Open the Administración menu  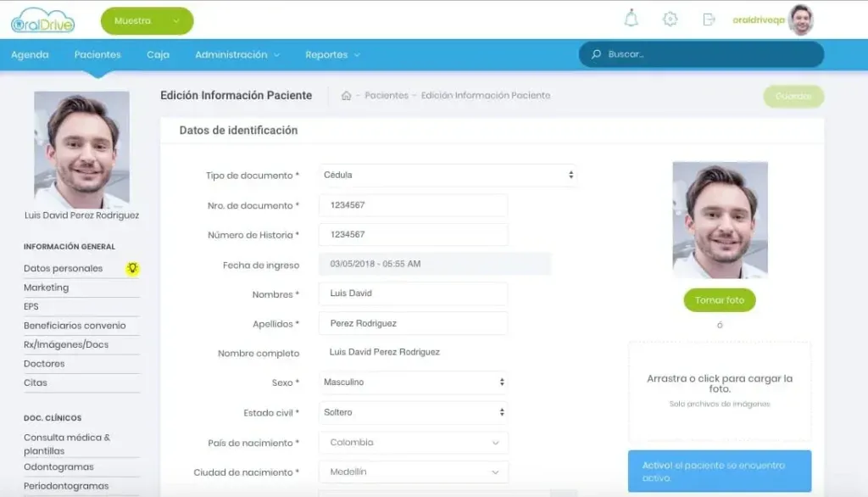pyautogui.click(x=235, y=53)
